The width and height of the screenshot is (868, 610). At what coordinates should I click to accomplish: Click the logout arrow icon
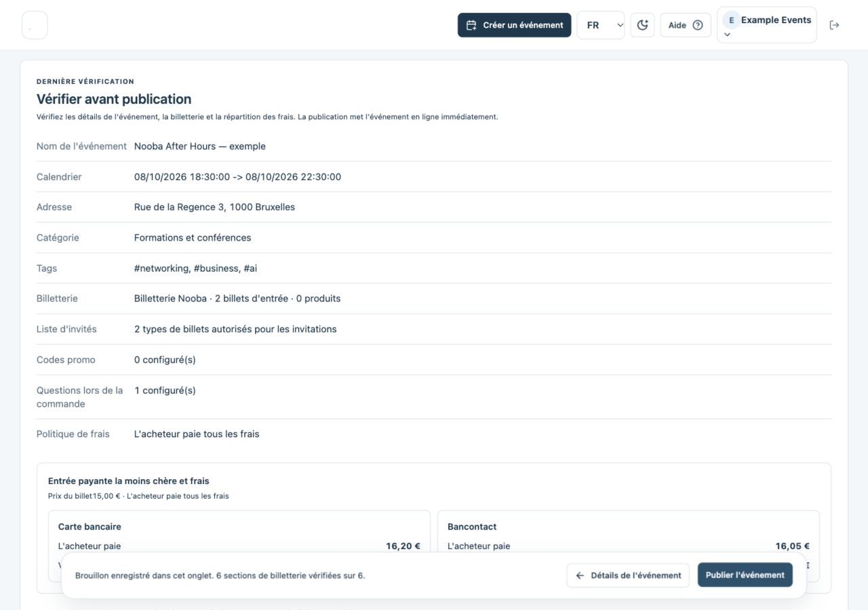point(835,25)
